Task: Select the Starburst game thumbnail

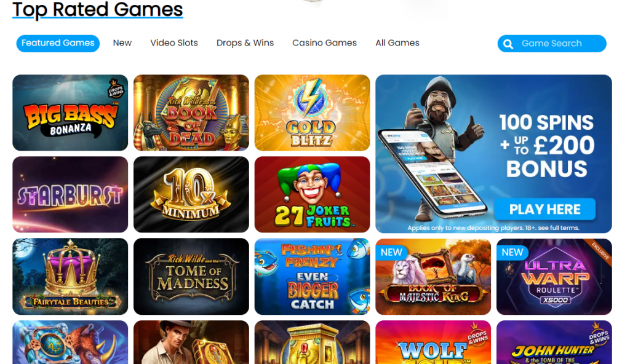Action: (70, 194)
